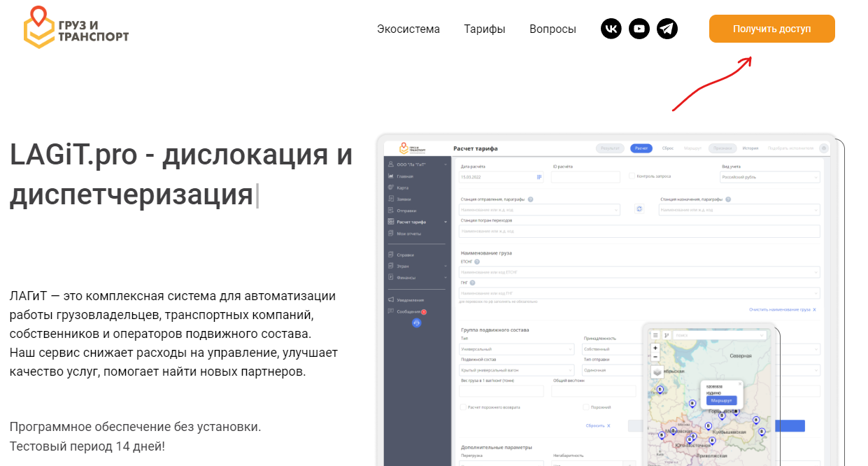The width and height of the screenshot is (868, 466).
Task: Click Главная icon in app sidebar
Action: [x=390, y=176]
